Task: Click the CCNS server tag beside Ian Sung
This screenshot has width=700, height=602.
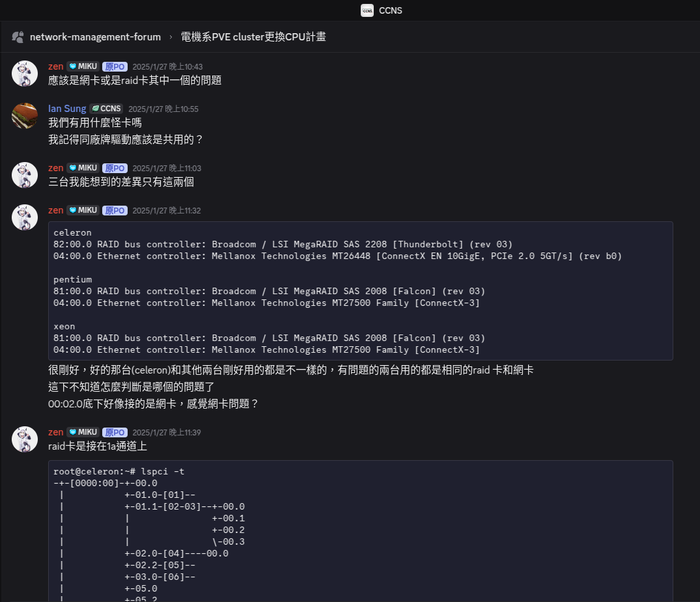Action: 106,109
